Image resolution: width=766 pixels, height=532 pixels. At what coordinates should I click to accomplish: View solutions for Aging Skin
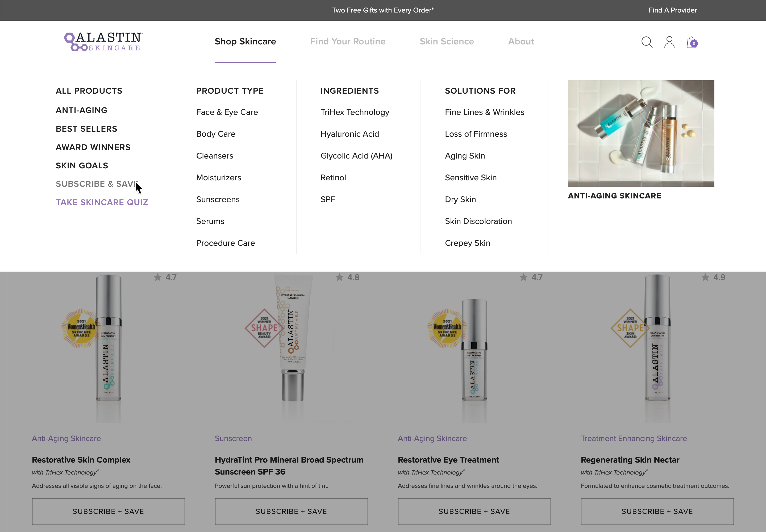(x=465, y=156)
